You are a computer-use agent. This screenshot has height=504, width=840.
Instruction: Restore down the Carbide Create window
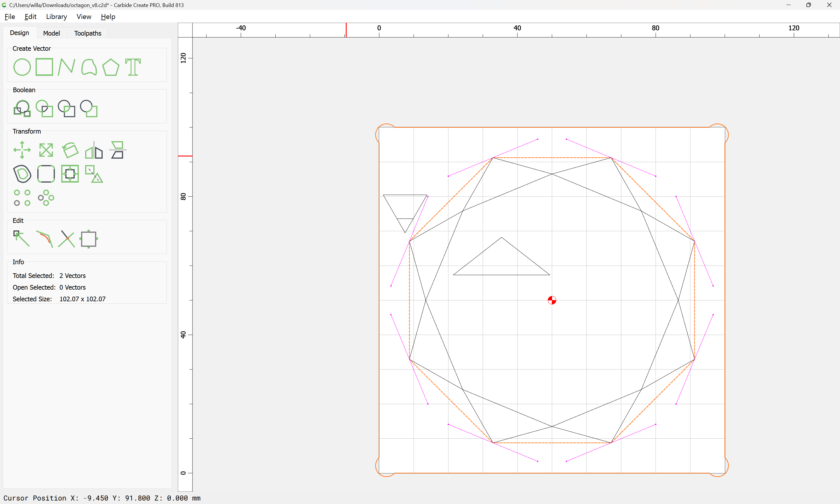[x=809, y=5]
